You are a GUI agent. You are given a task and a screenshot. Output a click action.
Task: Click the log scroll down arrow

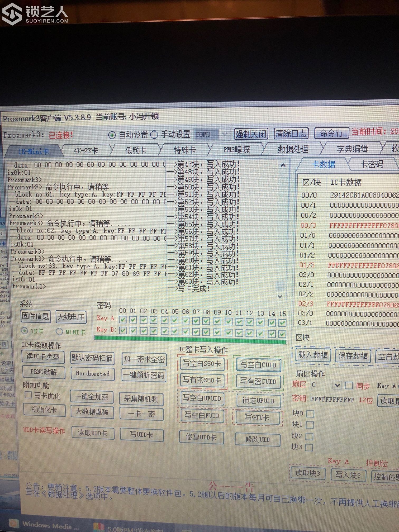280,296
